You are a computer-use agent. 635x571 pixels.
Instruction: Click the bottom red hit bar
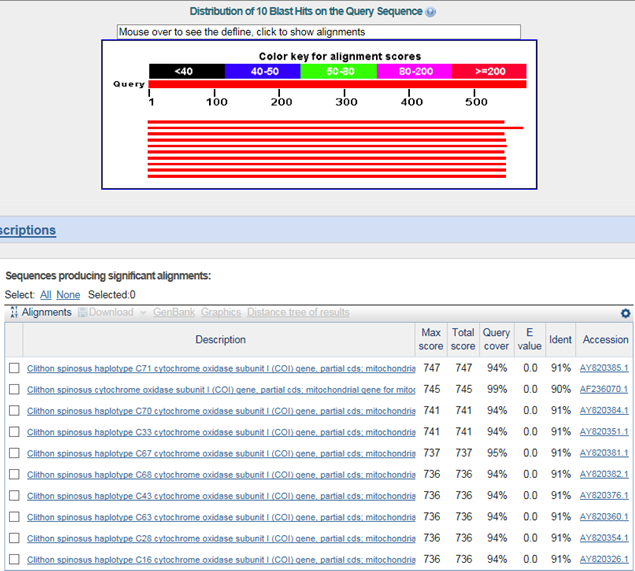(x=327, y=176)
